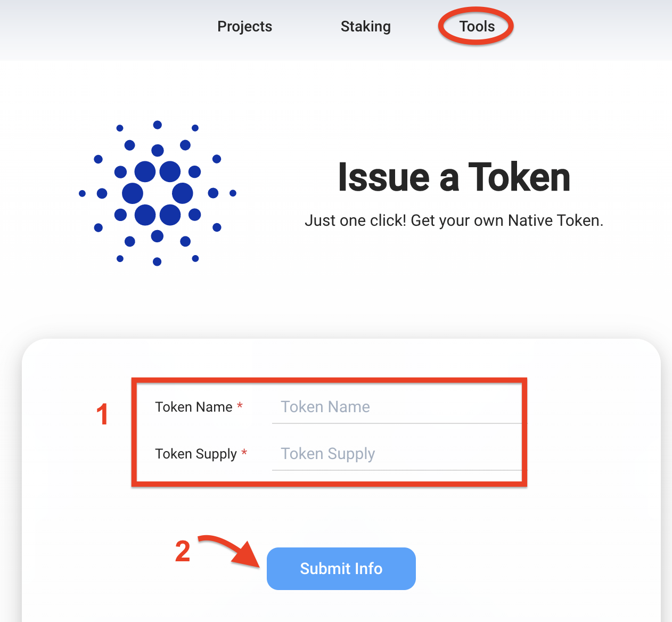Select the Tools navigation item
Screen dimensions: 672x622
coord(477,27)
